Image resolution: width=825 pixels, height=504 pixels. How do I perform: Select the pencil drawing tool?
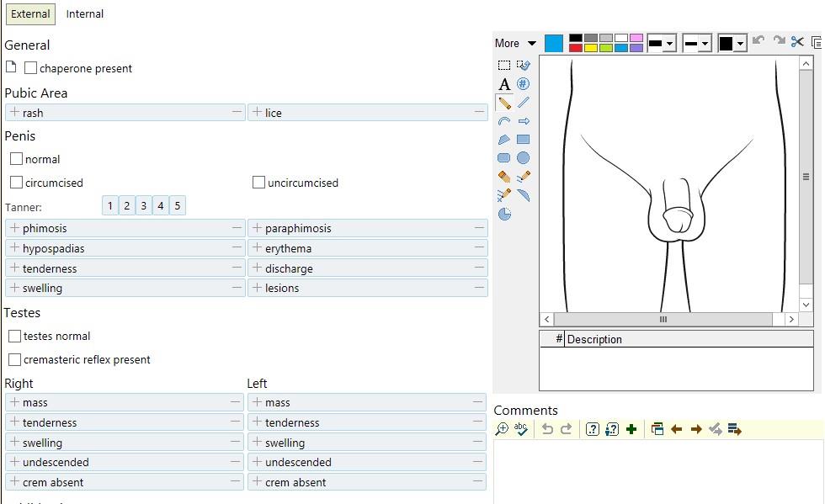click(504, 103)
